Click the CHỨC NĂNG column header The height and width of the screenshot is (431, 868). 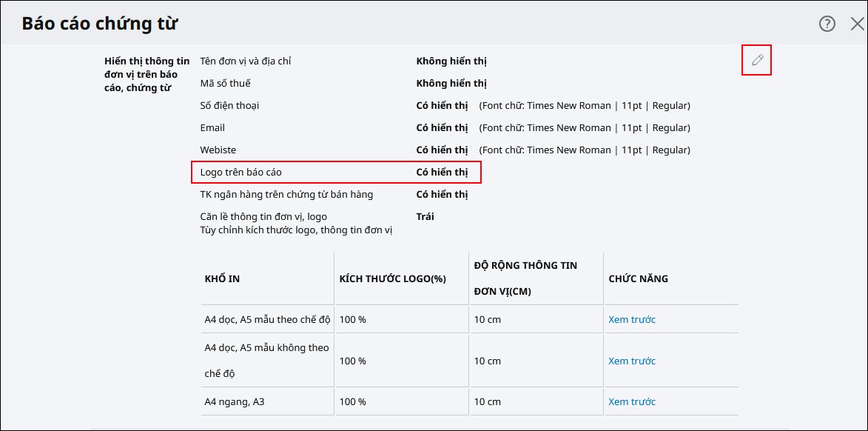point(639,278)
